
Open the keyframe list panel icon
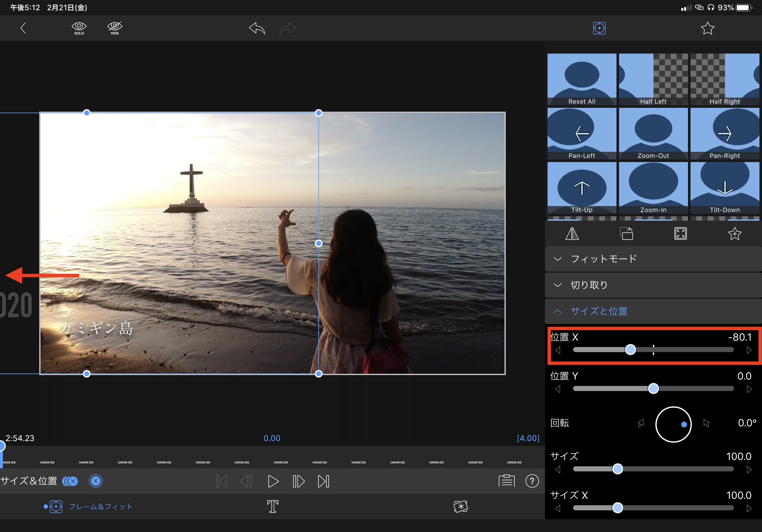[506, 481]
